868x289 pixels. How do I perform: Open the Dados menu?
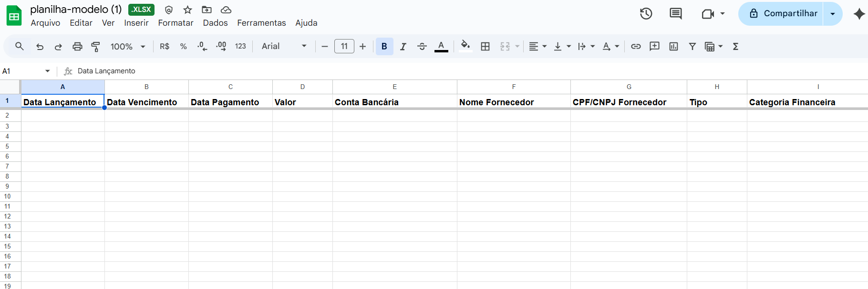pyautogui.click(x=215, y=23)
